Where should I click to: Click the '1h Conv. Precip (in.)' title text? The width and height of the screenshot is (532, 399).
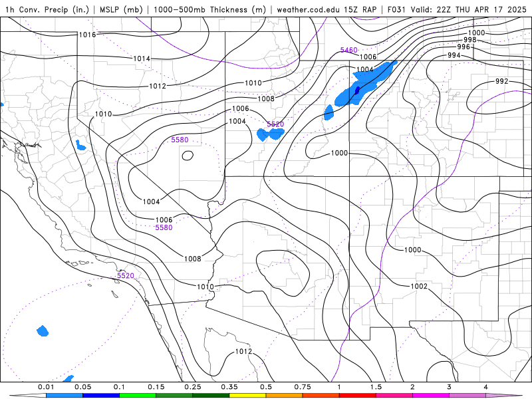click(x=47, y=9)
